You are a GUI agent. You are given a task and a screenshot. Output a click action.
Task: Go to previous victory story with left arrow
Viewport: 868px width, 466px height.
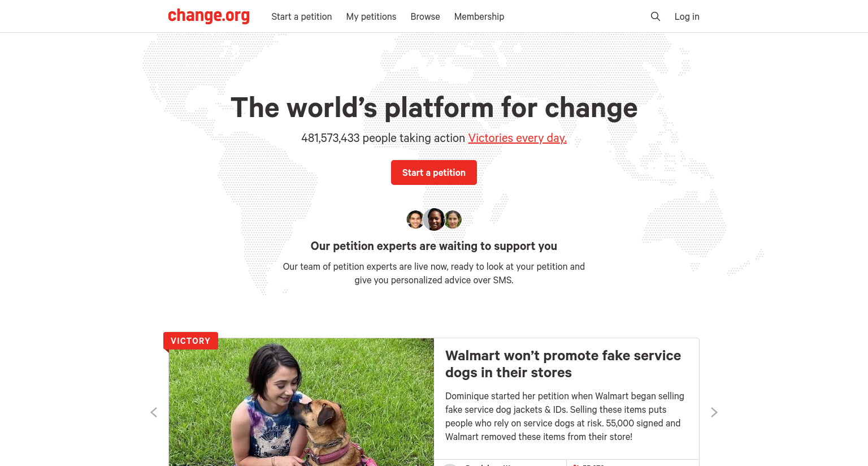click(x=154, y=412)
